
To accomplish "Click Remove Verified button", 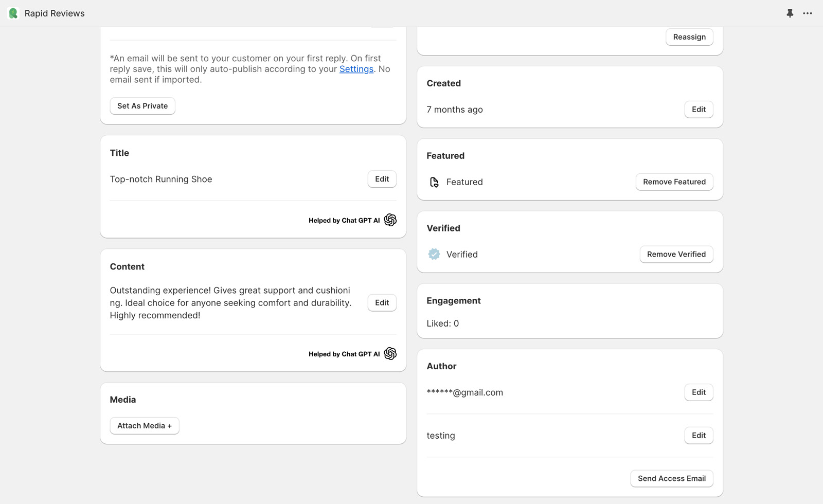I will point(676,254).
